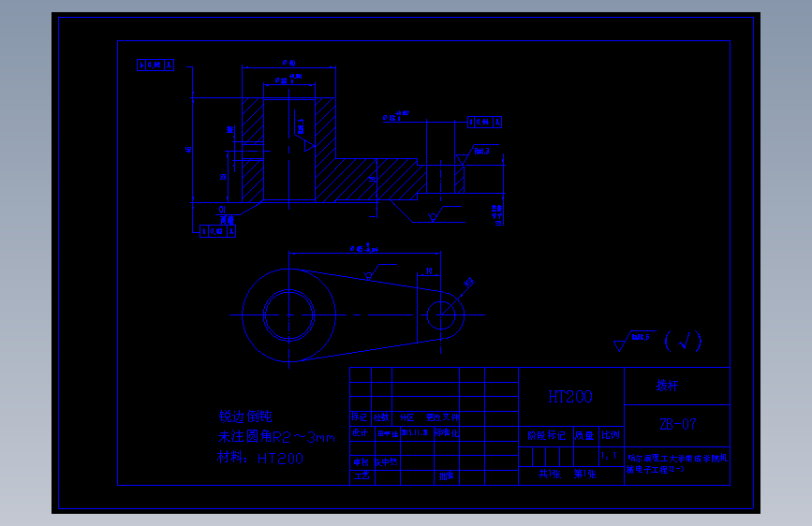
Task: Click the tolerance frame at top-left corner
Action: point(155,65)
